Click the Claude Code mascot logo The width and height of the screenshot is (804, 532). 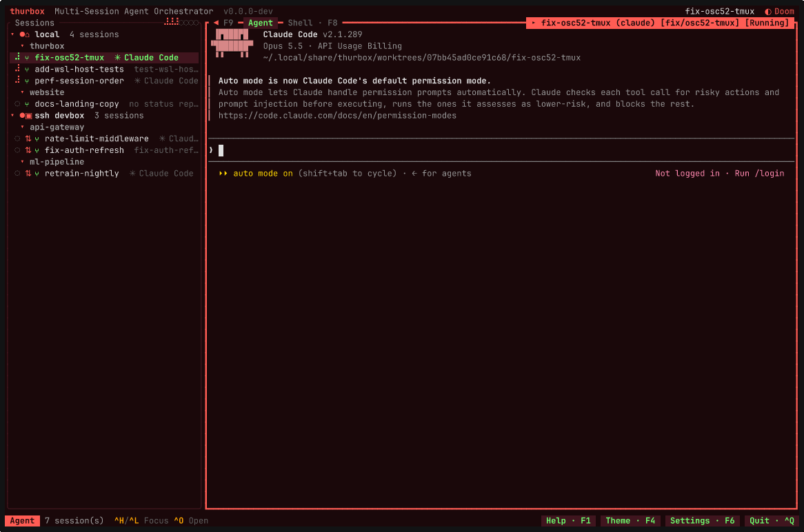pyautogui.click(x=232, y=43)
